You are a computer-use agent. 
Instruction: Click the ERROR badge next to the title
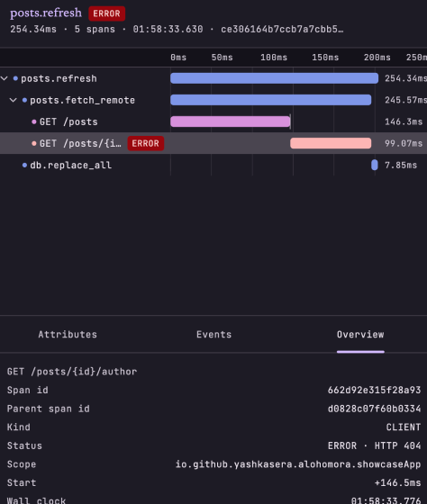coord(107,13)
